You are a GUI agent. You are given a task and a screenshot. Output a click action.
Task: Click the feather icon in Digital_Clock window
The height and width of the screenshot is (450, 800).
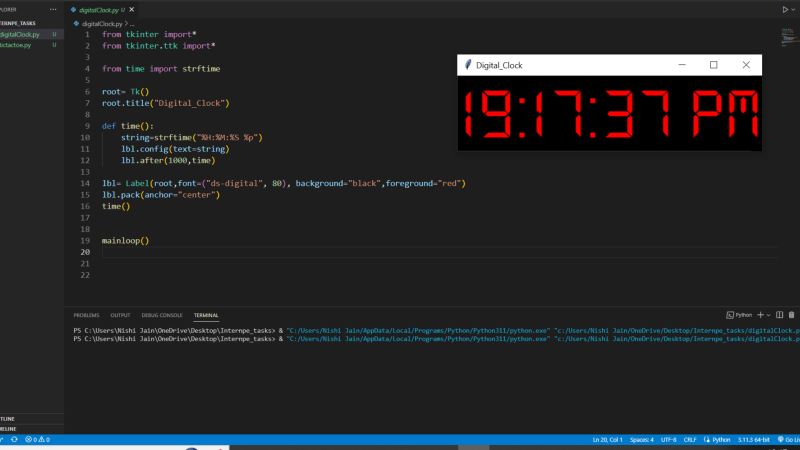click(x=467, y=65)
